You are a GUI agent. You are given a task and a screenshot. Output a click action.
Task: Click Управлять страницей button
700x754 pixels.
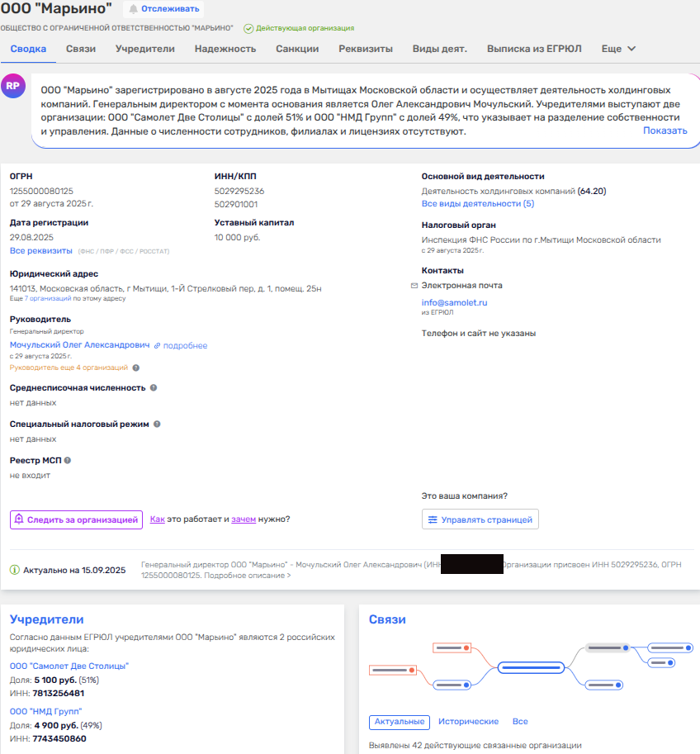point(480,519)
